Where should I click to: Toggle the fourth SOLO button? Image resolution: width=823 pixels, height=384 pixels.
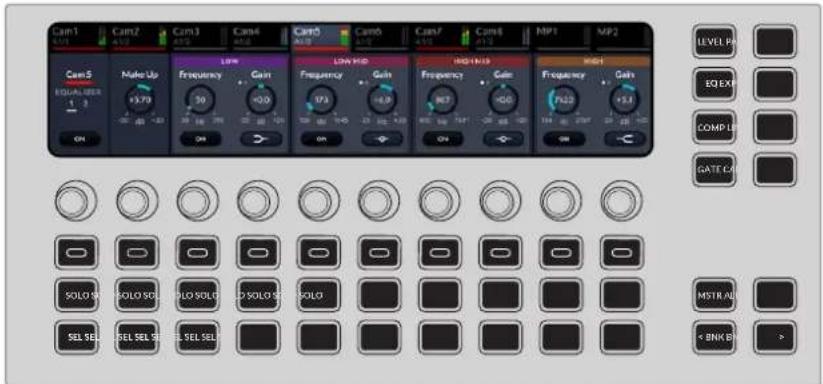[258, 295]
